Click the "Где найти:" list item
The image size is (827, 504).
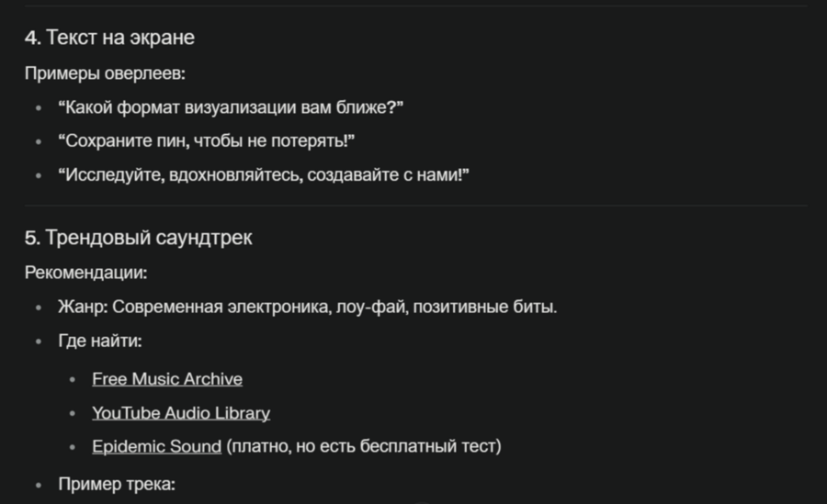(x=99, y=342)
